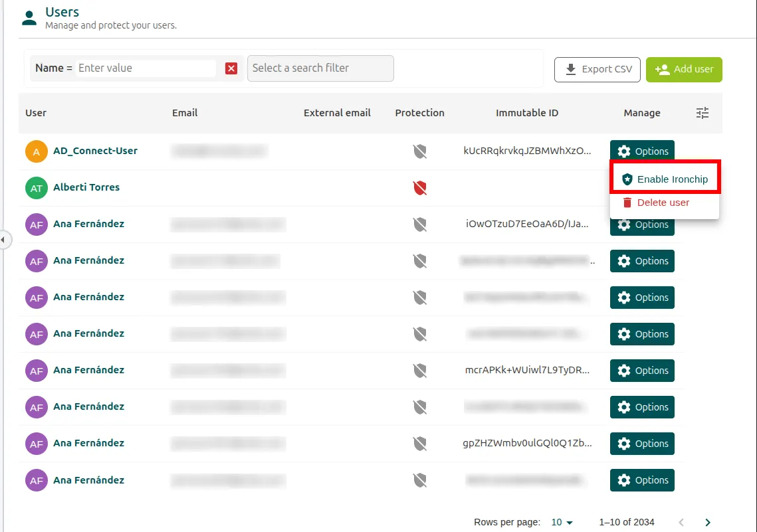This screenshot has height=532, width=757.
Task: Go to the next page of users
Action: (708, 522)
